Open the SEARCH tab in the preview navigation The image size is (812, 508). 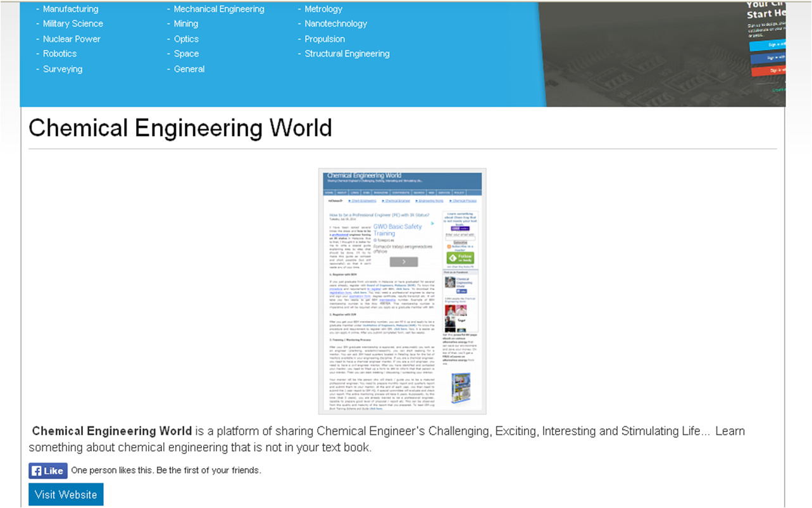point(420,193)
